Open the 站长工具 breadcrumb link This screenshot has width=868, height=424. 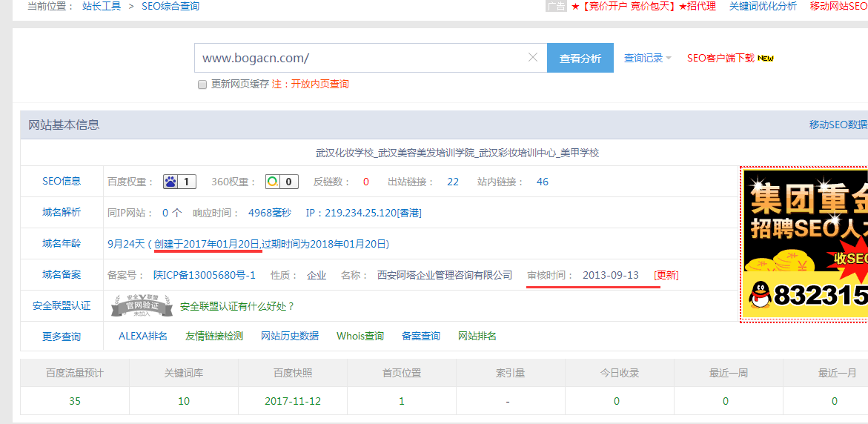coord(102,7)
